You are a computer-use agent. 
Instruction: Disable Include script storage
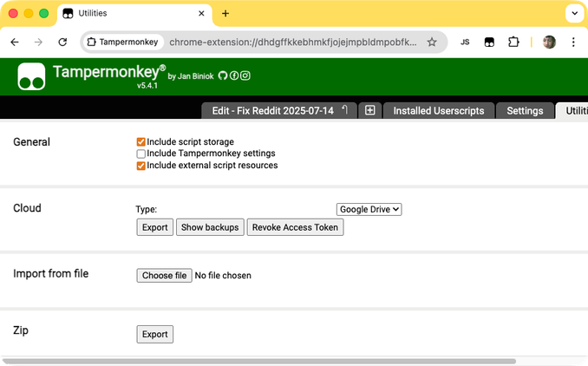point(141,142)
